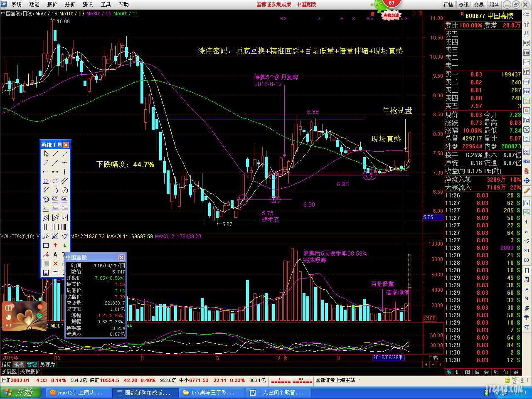Click the 资讯 button at top right

[463, 5]
